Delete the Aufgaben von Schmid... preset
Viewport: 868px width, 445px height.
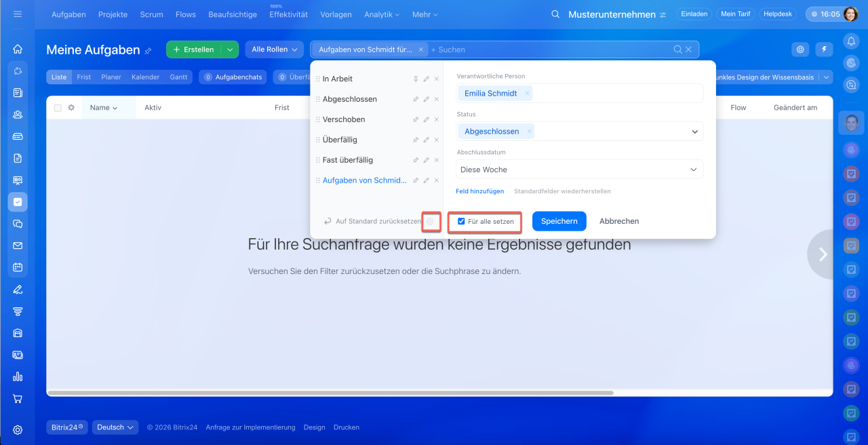pos(437,180)
